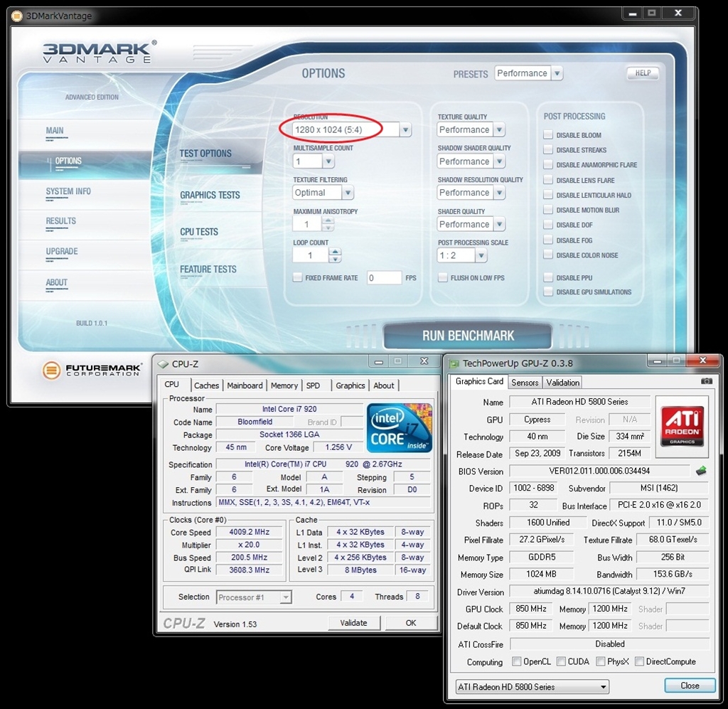This screenshot has width=728, height=709.
Task: Open Graphics Tests section
Action: pos(210,195)
